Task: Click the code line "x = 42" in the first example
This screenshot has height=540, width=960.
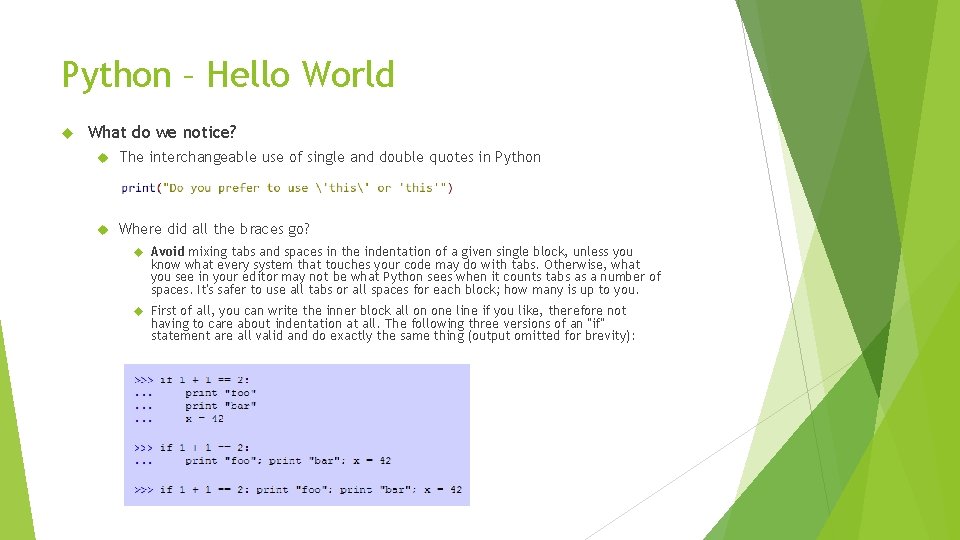Action: [204, 419]
